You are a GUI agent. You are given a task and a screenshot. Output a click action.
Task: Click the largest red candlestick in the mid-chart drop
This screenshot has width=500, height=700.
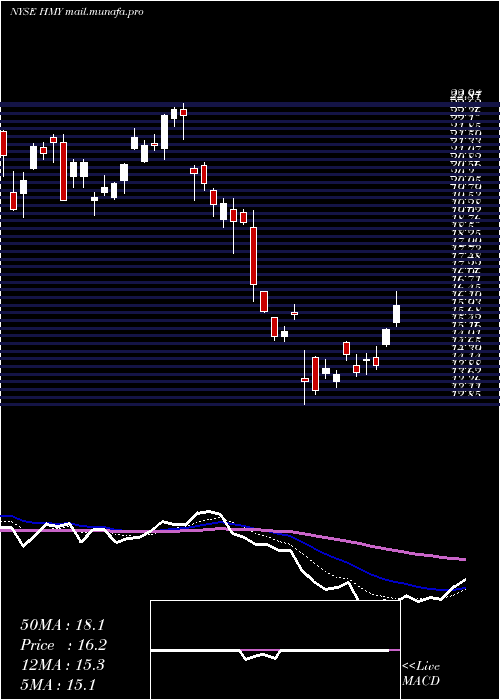point(253,256)
